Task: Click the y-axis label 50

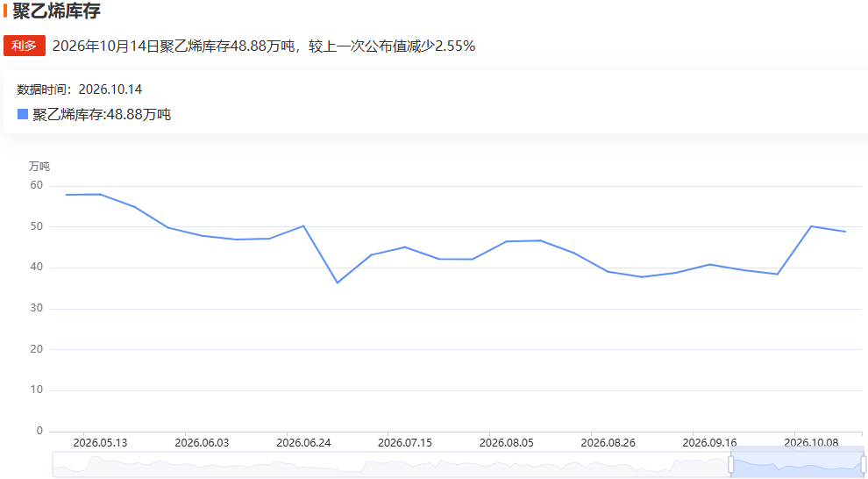Action: pyautogui.click(x=37, y=226)
